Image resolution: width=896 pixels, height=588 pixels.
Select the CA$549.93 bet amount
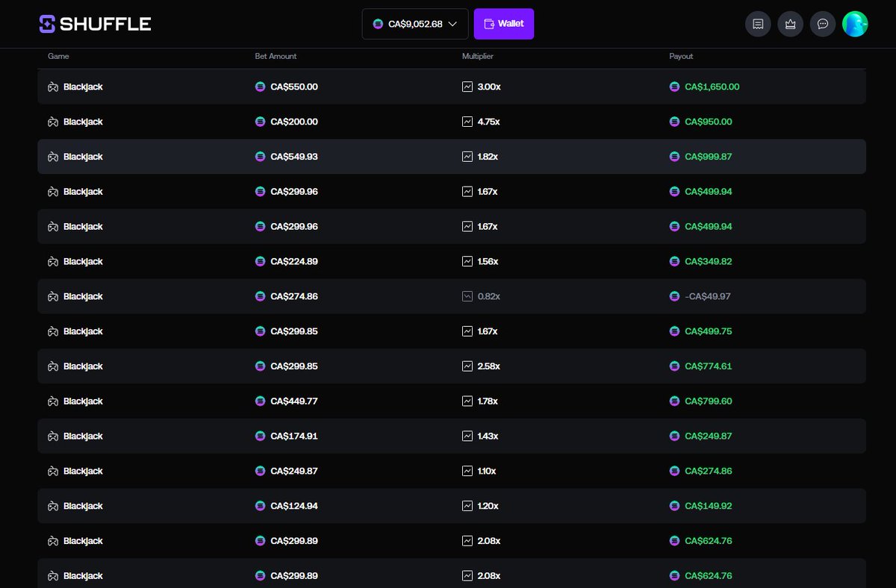[294, 157]
